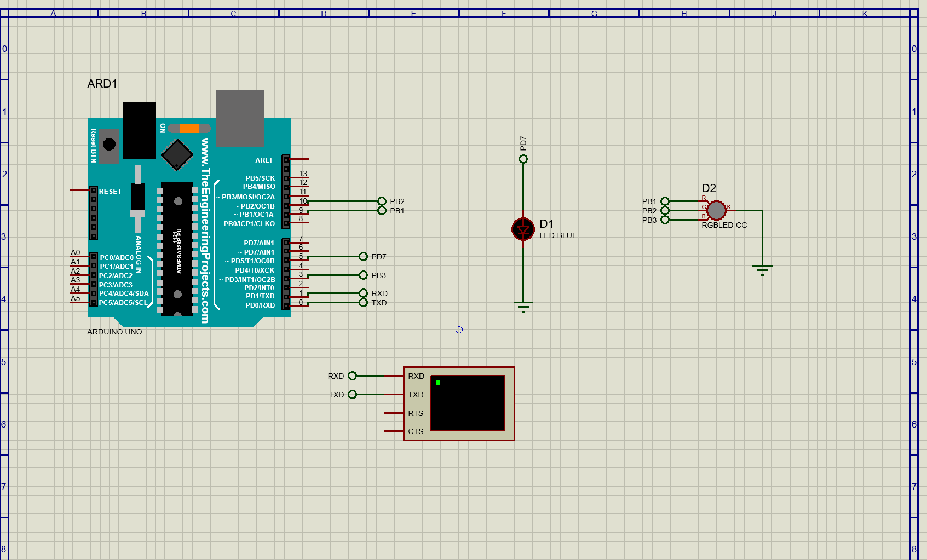Screen dimensions: 927x560
Task: Click the RGBLED-CC value label
Action: pyautogui.click(x=724, y=225)
